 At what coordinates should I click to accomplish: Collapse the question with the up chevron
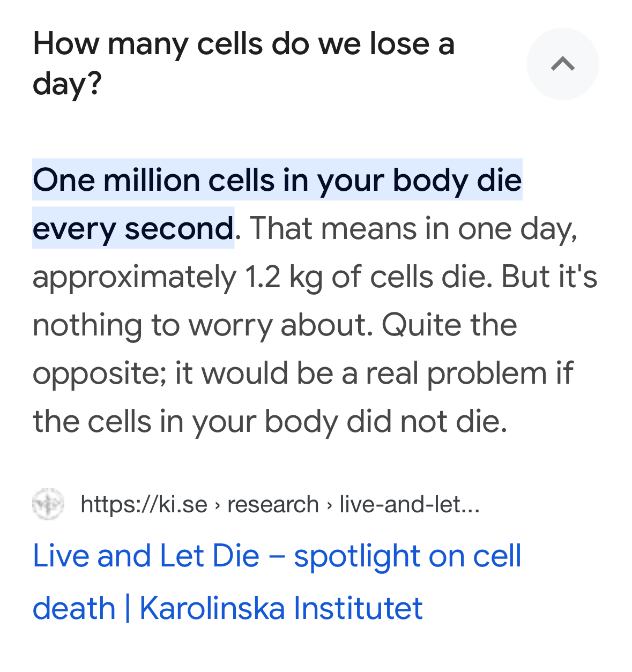562,64
